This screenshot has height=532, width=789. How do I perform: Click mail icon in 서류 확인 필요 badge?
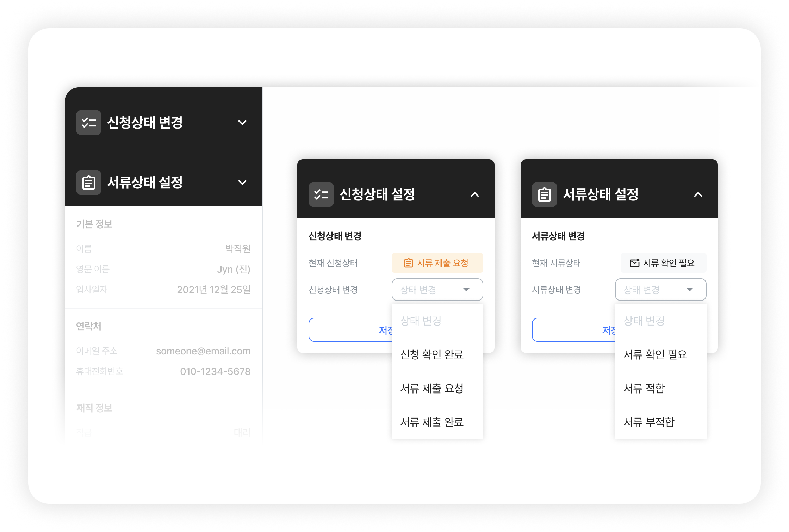(x=635, y=263)
